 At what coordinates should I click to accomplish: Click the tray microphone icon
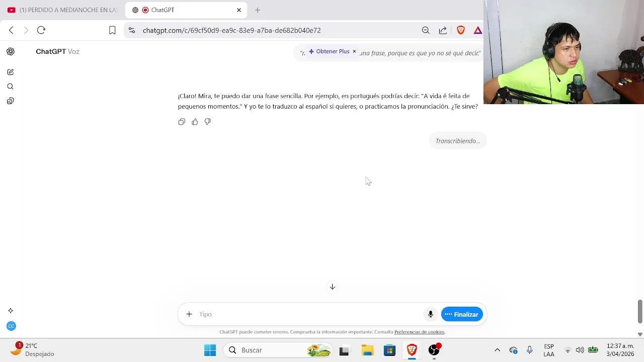point(529,350)
